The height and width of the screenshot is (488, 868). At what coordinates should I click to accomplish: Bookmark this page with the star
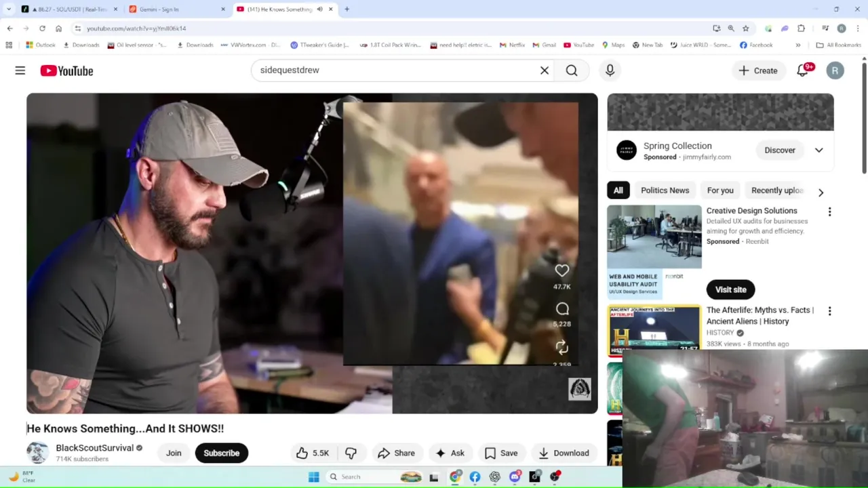[746, 28]
